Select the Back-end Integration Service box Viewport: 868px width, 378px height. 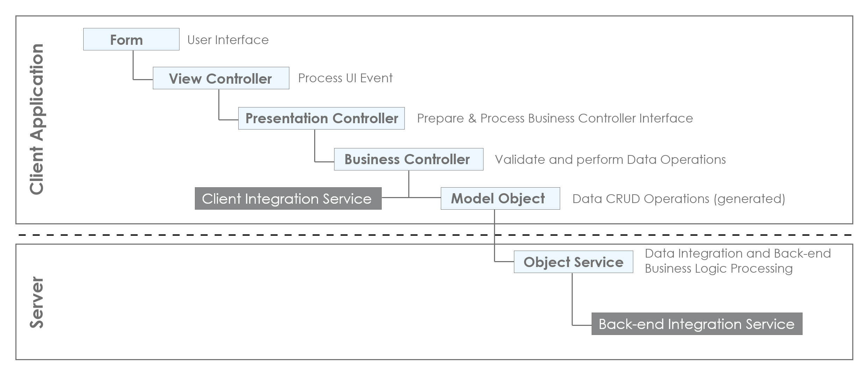(697, 324)
